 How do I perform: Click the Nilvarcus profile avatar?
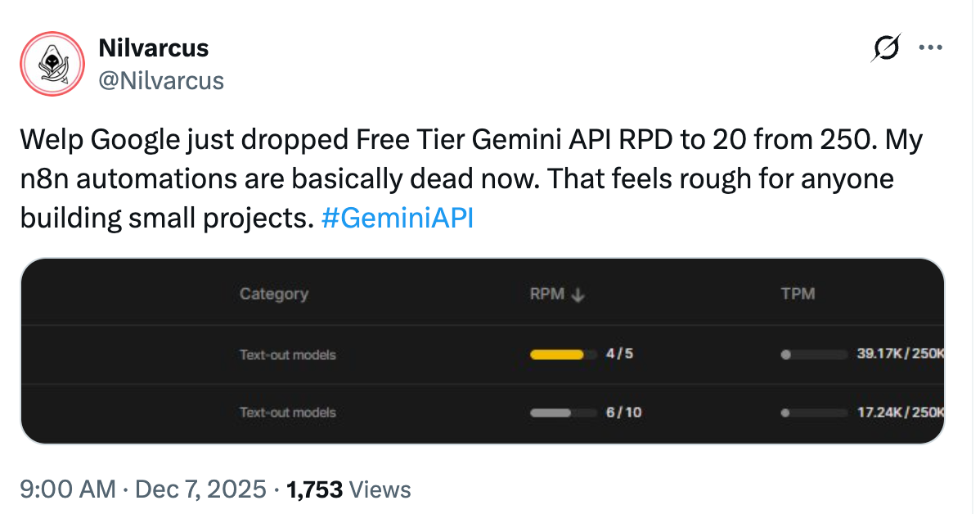(53, 63)
